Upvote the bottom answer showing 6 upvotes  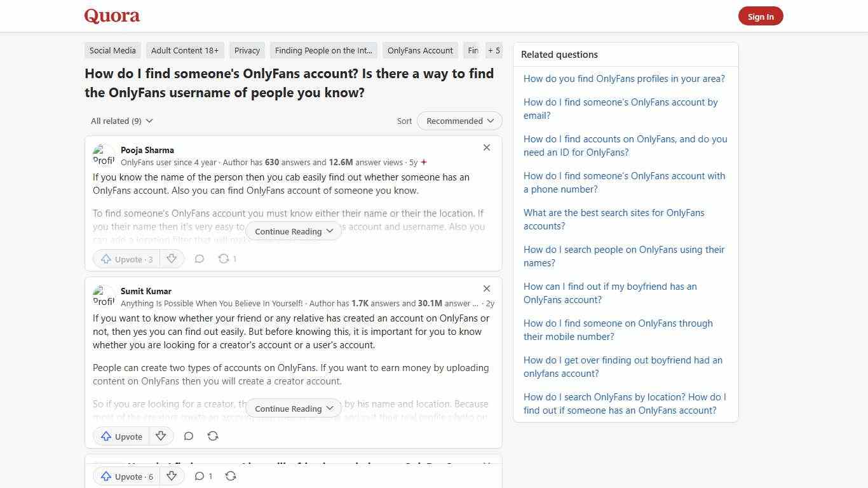[x=125, y=476]
